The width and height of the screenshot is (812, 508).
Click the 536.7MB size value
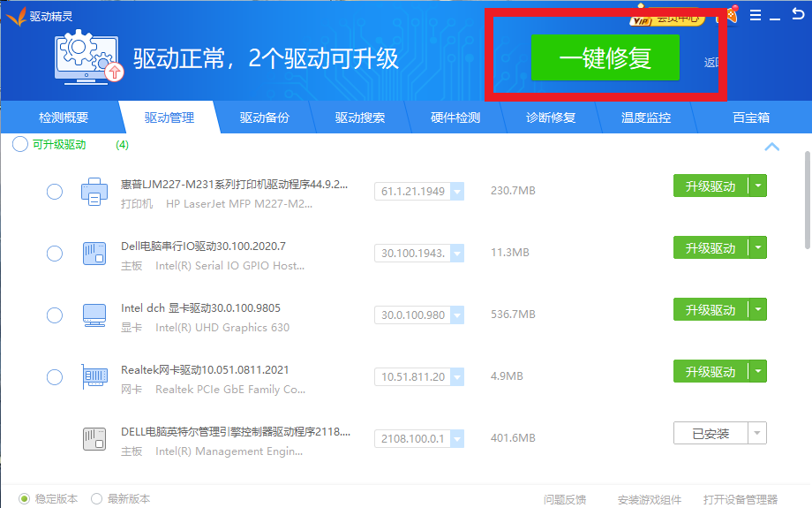[x=513, y=315]
